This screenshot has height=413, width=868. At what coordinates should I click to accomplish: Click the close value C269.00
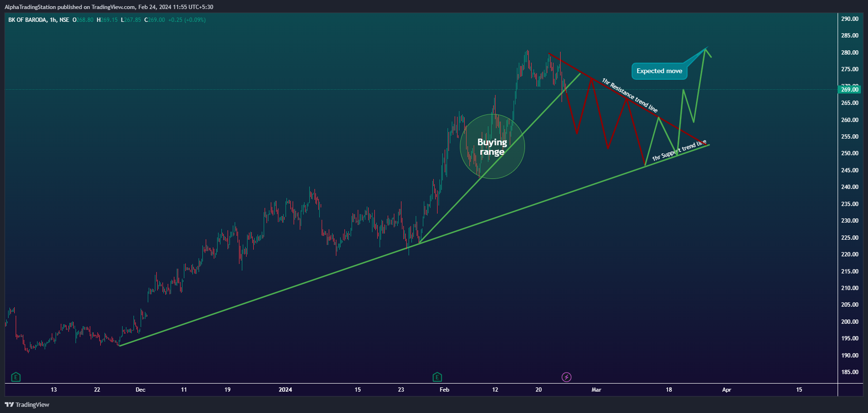point(155,20)
